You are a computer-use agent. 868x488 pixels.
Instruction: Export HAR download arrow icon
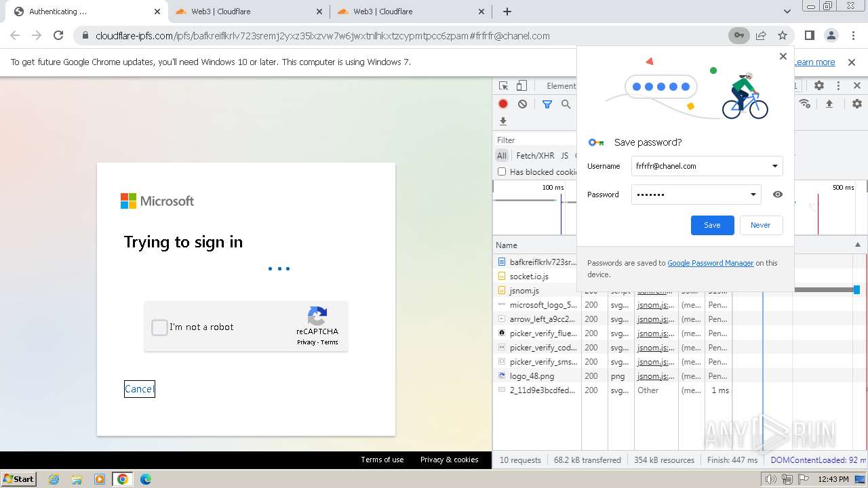tap(503, 121)
